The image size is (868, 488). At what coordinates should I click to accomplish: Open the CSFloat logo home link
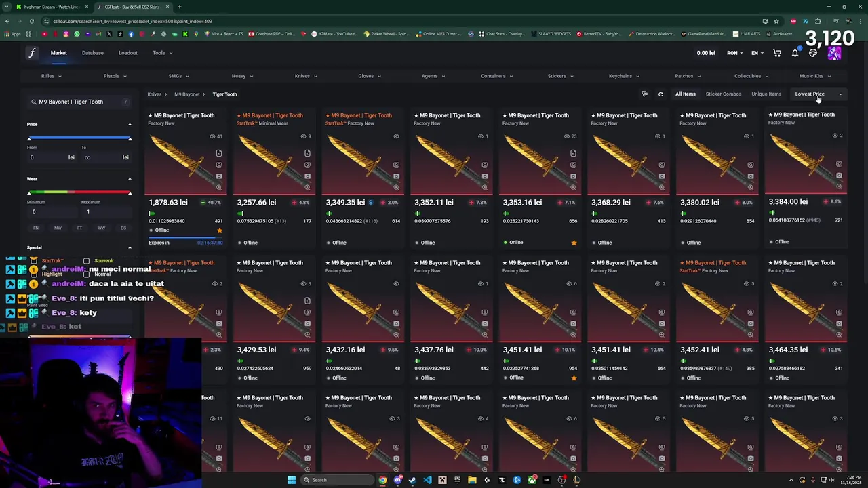32,53
